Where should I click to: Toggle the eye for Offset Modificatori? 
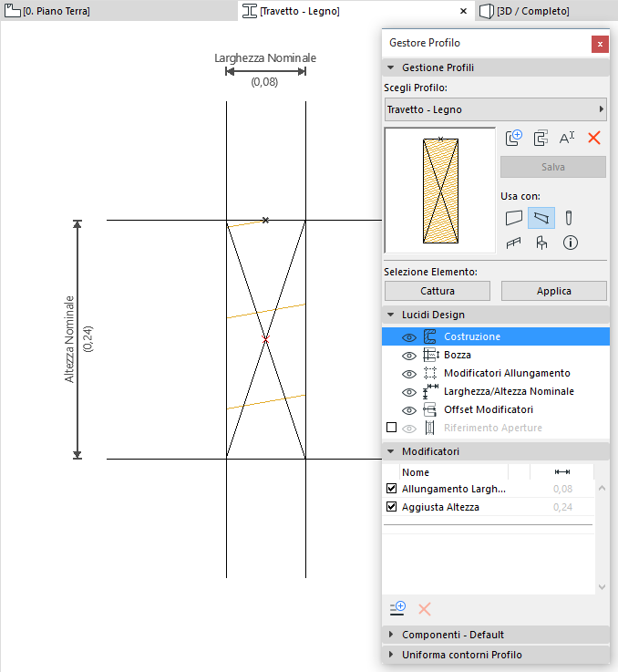(409, 410)
